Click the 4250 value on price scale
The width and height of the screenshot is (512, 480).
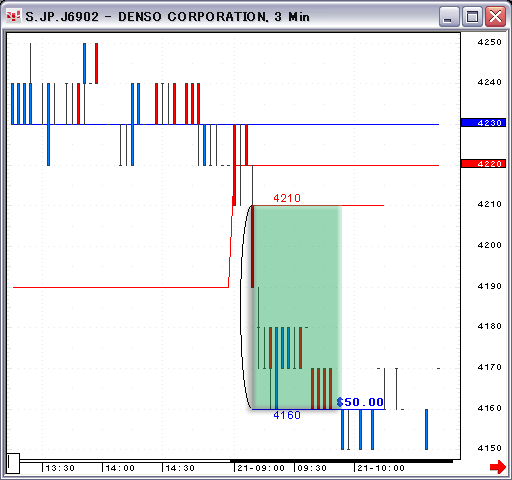point(489,42)
